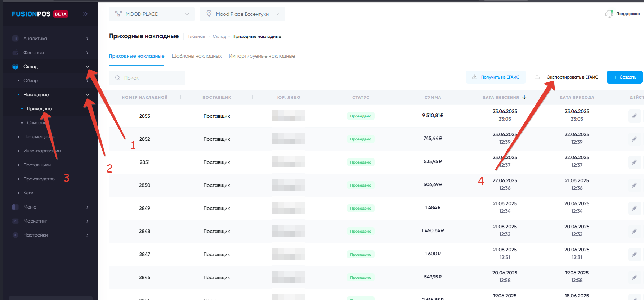Click the Меню sidebar icon

point(15,207)
